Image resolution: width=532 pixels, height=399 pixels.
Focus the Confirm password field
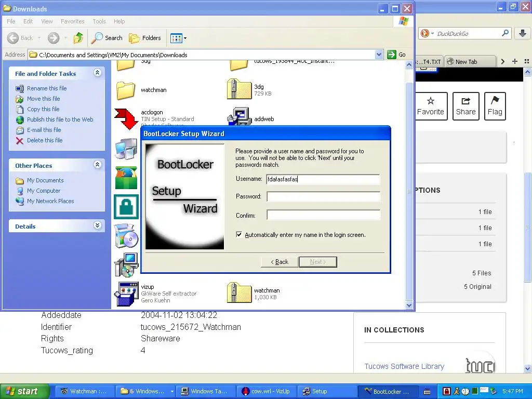(323, 215)
